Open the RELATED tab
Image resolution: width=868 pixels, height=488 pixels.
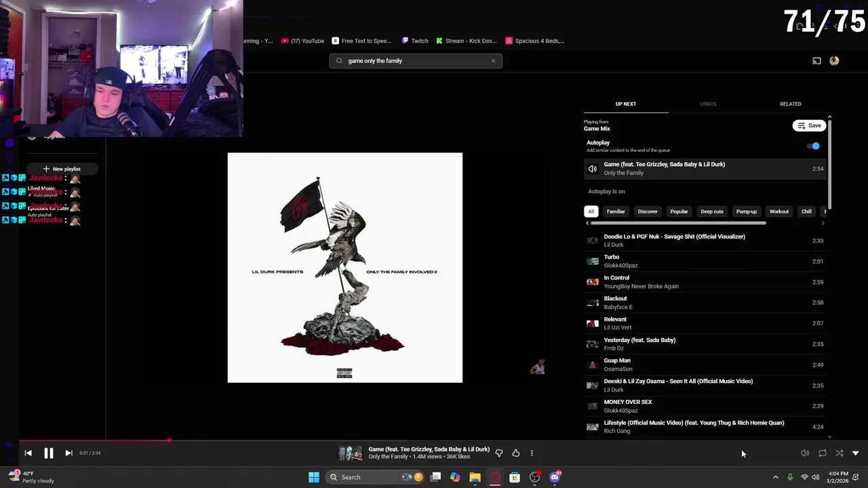(x=791, y=104)
